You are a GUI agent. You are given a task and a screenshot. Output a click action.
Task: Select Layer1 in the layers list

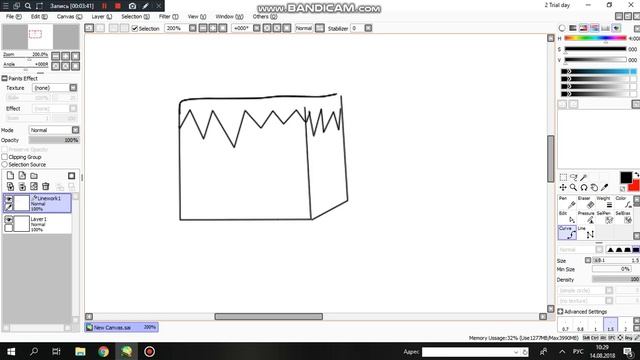(37, 224)
